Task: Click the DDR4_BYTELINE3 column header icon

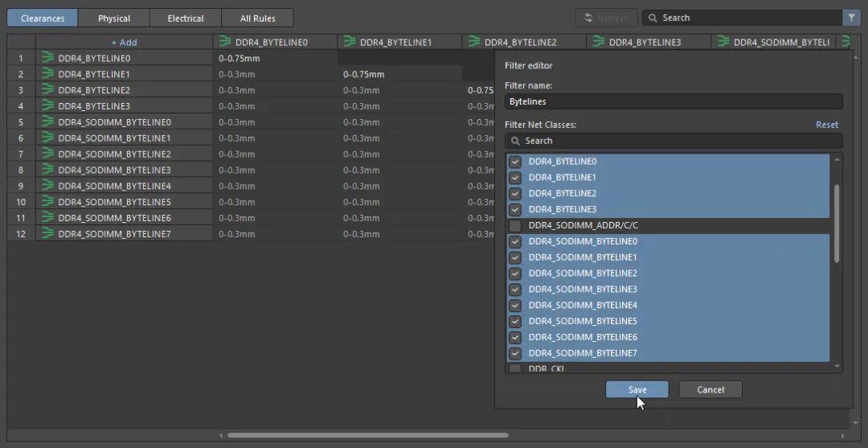Action: click(599, 42)
